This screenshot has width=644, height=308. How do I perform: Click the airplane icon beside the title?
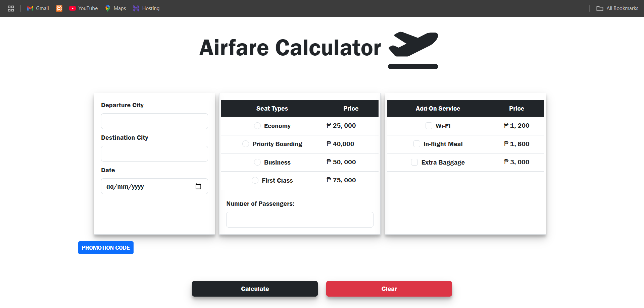413,50
